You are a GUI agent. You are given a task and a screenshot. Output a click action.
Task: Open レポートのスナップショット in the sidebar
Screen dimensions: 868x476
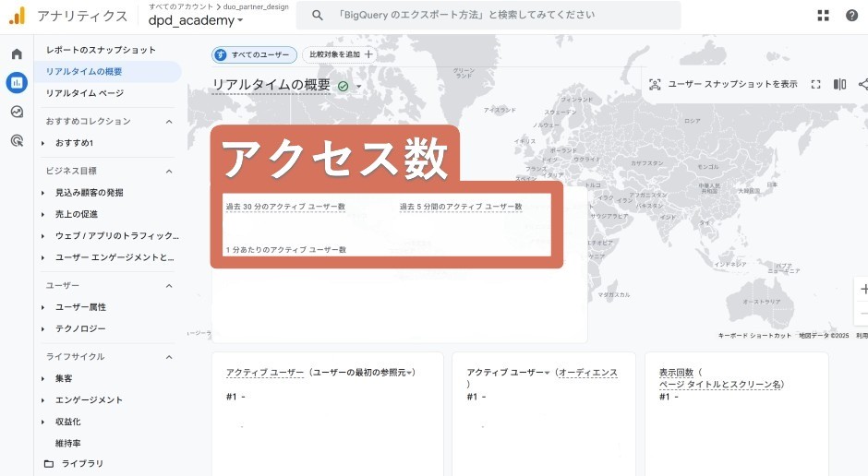pyautogui.click(x=101, y=50)
